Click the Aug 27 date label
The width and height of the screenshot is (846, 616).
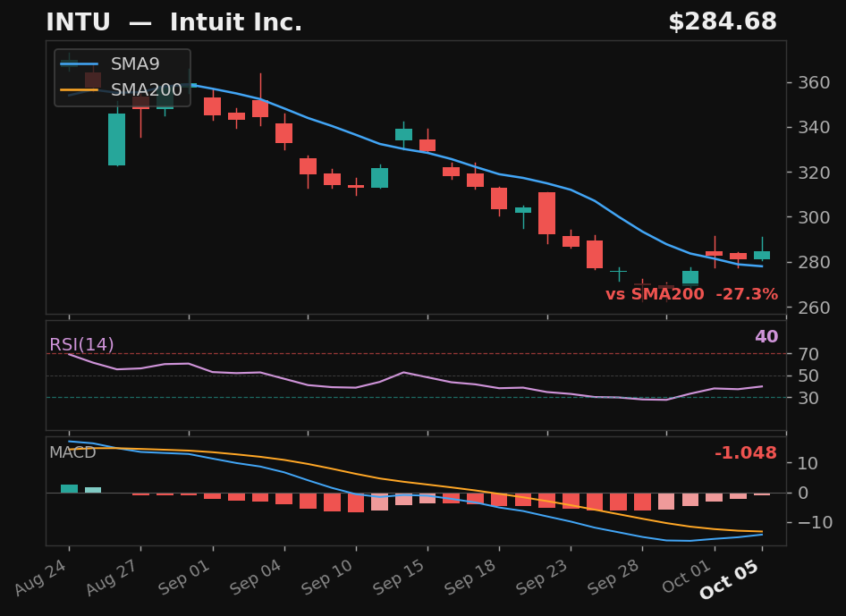pos(112,578)
